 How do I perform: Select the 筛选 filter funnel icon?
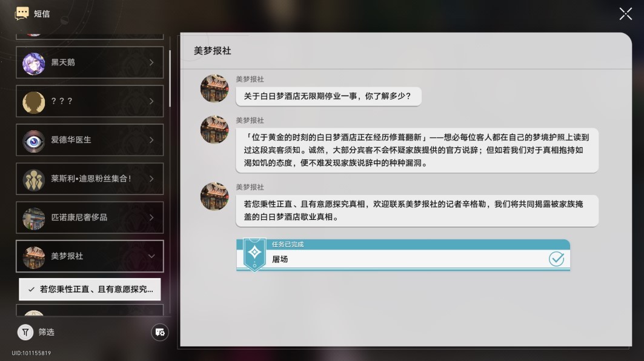click(25, 332)
